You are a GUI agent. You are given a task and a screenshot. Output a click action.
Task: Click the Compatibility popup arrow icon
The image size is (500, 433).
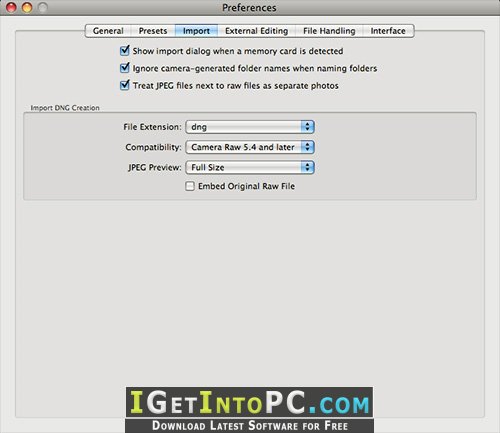[x=307, y=147]
